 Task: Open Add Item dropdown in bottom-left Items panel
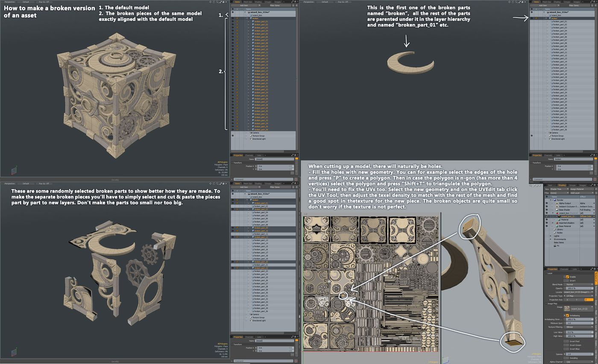click(246, 187)
